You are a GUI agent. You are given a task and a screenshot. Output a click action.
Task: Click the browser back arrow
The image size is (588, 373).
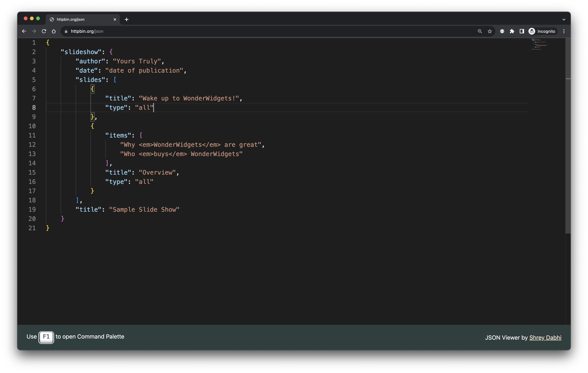click(x=24, y=31)
